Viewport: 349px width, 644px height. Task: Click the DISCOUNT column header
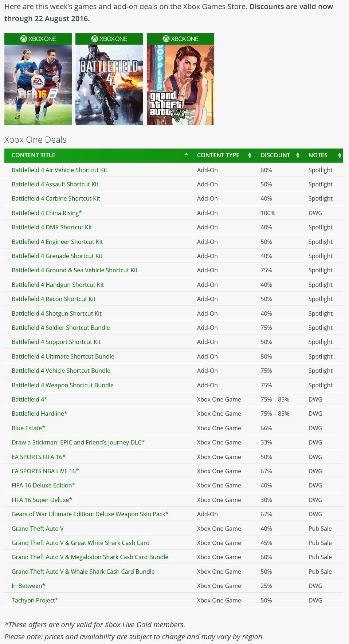click(x=275, y=155)
